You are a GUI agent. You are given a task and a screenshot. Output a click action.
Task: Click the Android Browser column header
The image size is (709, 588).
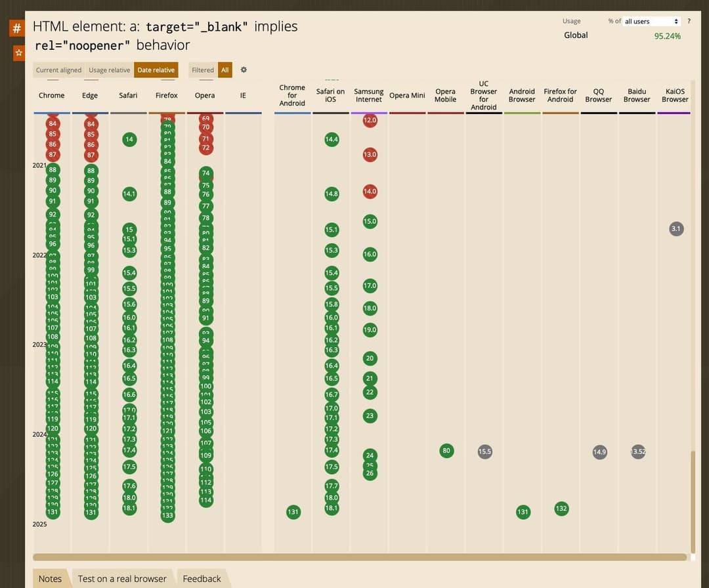point(522,95)
